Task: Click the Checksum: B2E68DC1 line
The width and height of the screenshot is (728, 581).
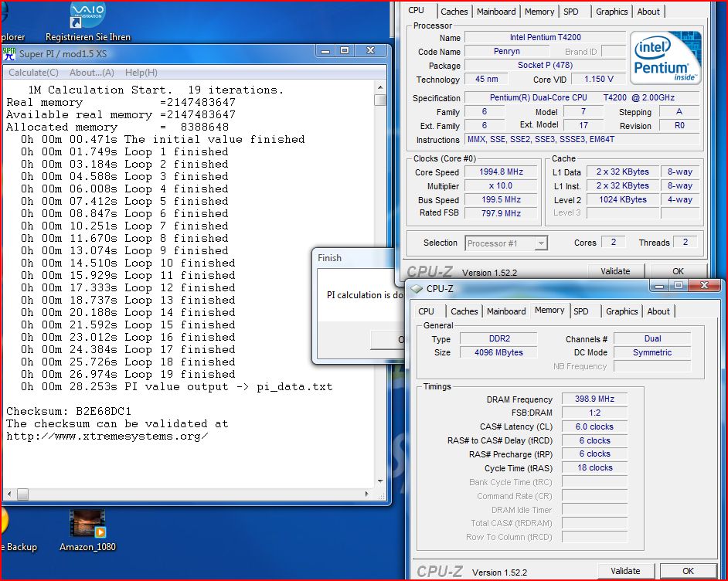Action: pyautogui.click(x=69, y=411)
